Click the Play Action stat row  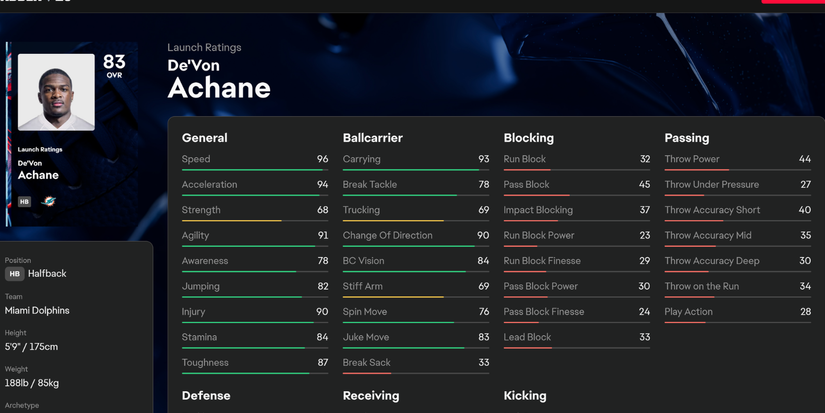[737, 312]
